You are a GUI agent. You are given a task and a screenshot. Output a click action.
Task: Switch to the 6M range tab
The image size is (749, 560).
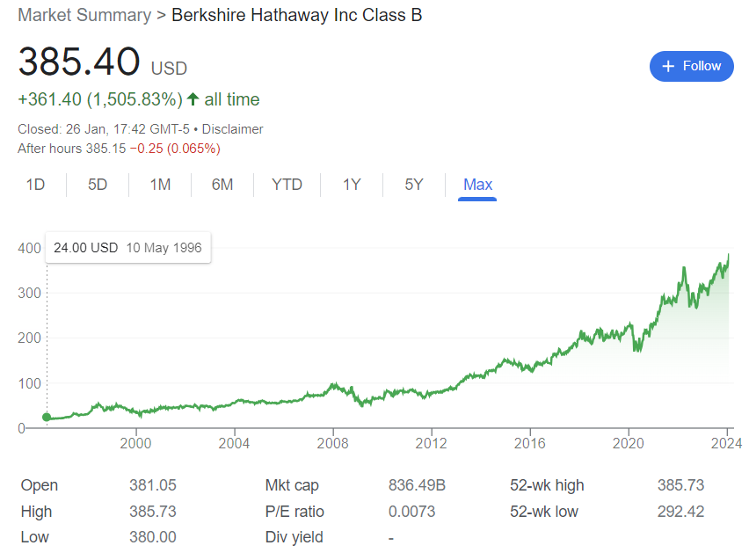pyautogui.click(x=222, y=185)
